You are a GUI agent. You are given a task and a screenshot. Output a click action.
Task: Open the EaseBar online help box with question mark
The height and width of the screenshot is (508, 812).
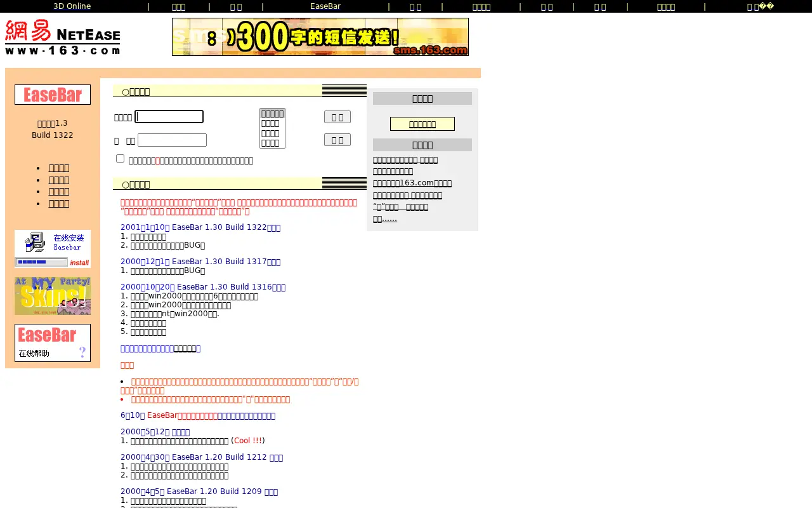point(53,343)
